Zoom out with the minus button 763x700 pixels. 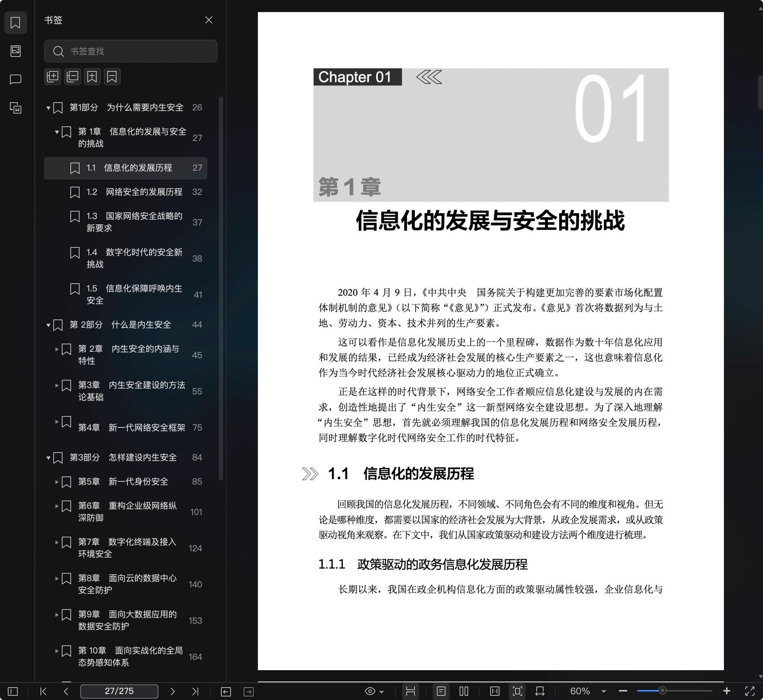(623, 691)
